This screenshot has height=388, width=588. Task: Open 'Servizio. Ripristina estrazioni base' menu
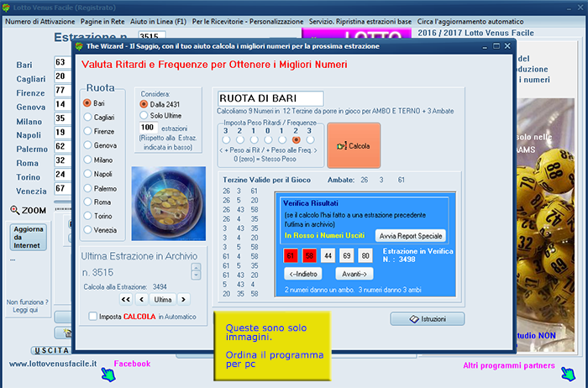tap(360, 21)
